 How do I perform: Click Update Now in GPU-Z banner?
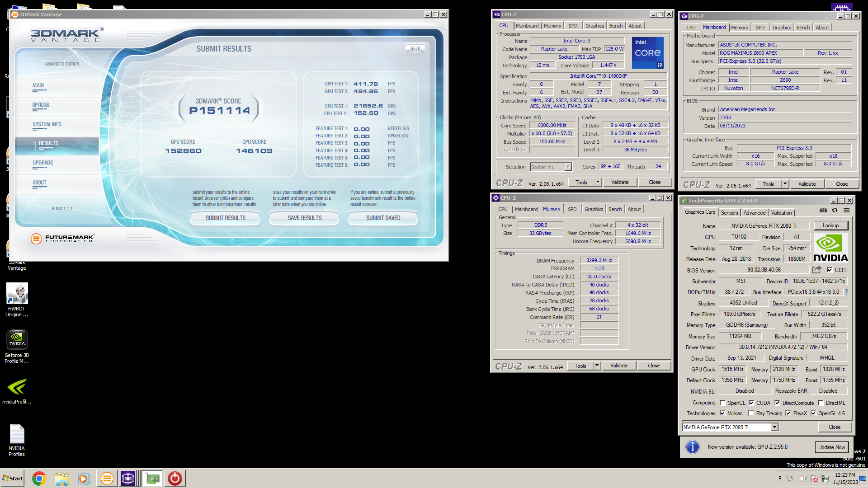(831, 447)
